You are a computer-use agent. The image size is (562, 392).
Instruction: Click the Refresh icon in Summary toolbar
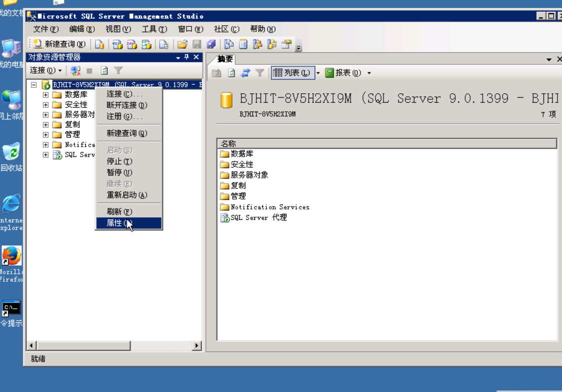[231, 73]
